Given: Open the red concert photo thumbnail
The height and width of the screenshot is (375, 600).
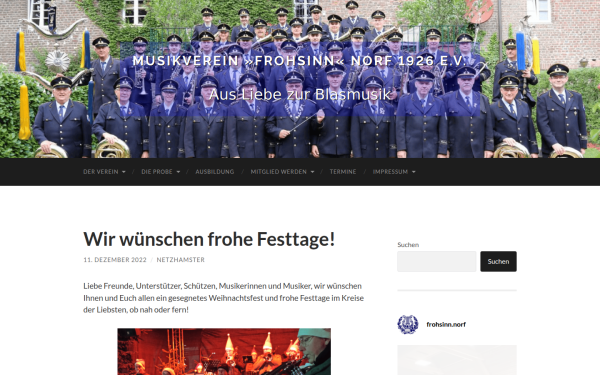Looking at the screenshot, I should point(224,352).
